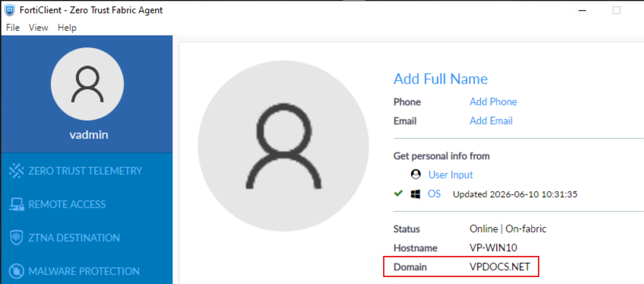Image resolution: width=644 pixels, height=284 pixels.
Task: Select the Remote Access computer-lock icon
Action: click(17, 204)
